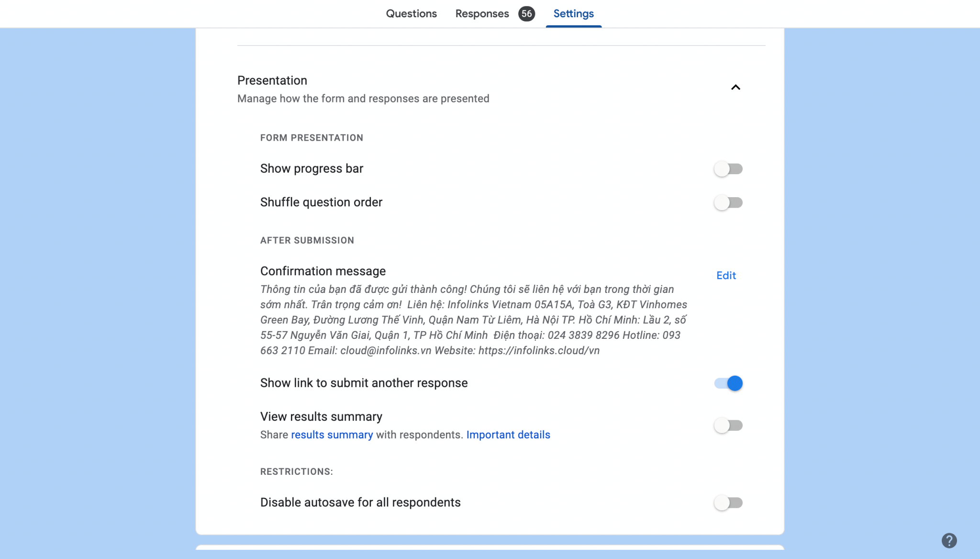Enable Disable autosave for all respondents
This screenshot has height=559, width=980.
point(728,503)
